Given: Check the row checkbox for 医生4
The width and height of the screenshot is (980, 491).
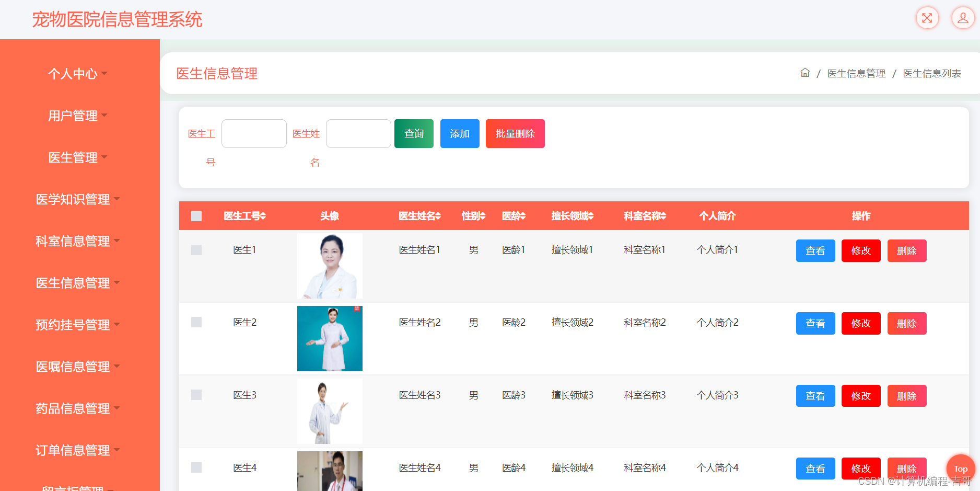Looking at the screenshot, I should [196, 467].
